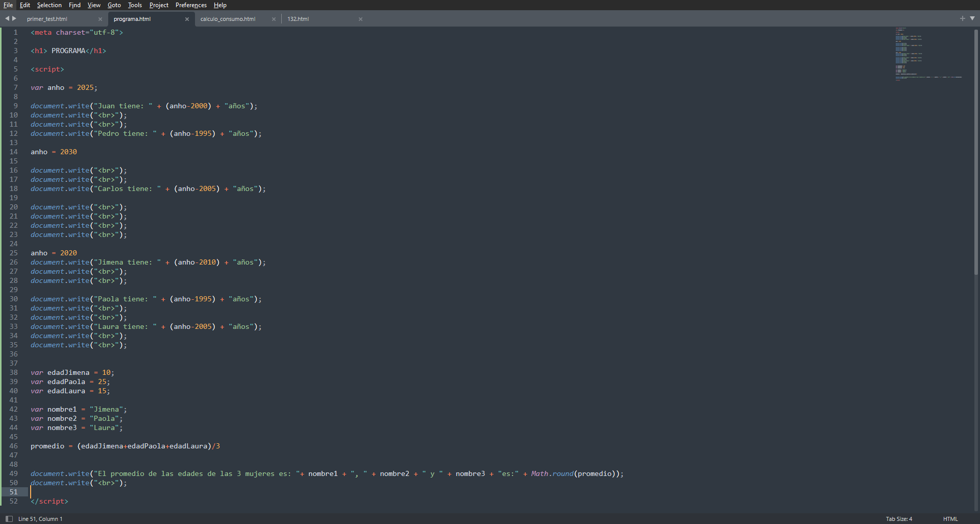980x524 pixels.
Task: Click the 'var nombre2 = "Paola";' line
Action: pyautogui.click(x=77, y=418)
